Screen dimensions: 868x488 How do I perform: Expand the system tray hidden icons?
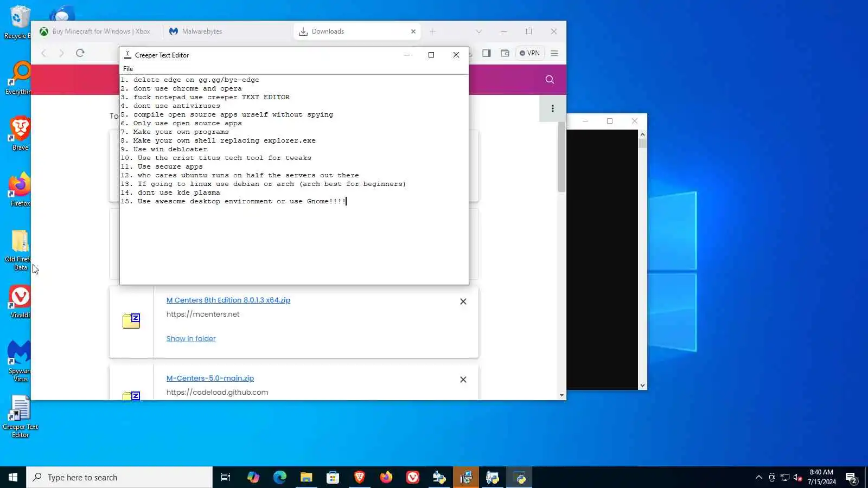coord(758,478)
